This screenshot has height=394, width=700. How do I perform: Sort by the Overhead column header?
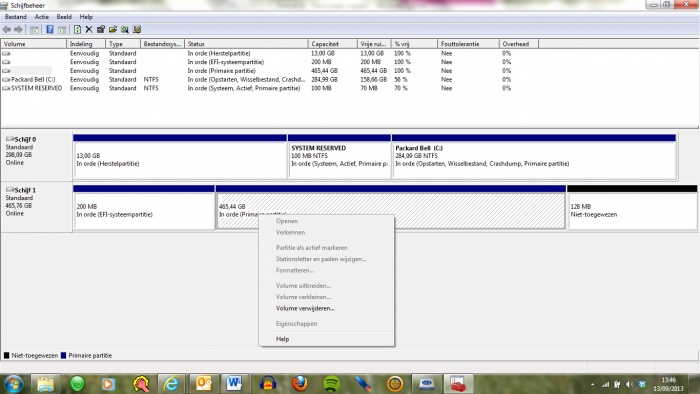[519, 44]
